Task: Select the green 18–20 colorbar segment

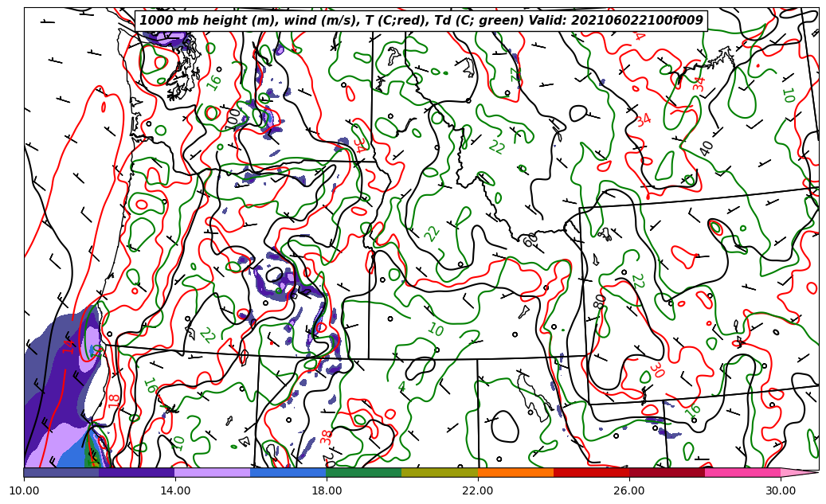Action: pyautogui.click(x=364, y=472)
